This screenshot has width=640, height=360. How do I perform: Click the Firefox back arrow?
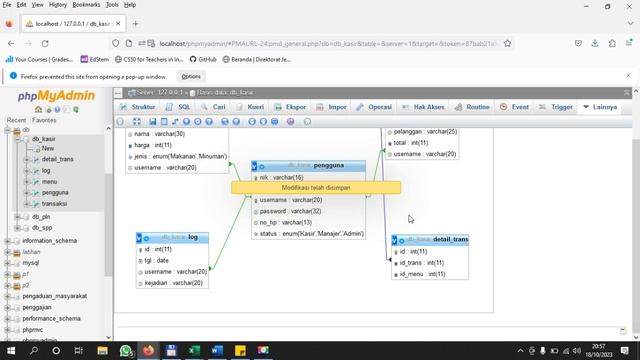[11, 43]
